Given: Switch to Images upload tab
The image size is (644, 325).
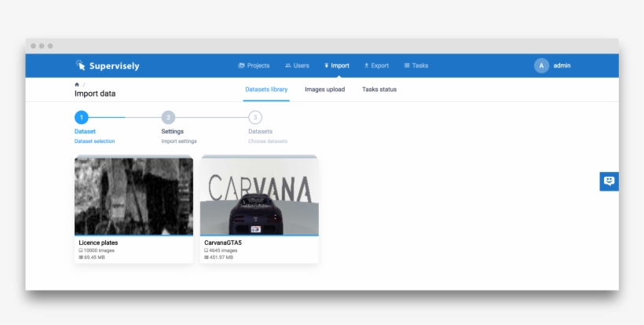Looking at the screenshot, I should tap(325, 89).
